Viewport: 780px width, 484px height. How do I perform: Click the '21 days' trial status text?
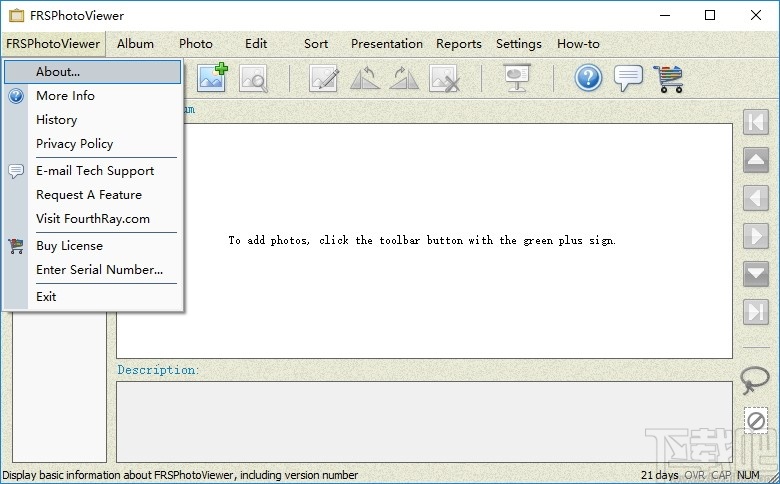pyautogui.click(x=659, y=475)
